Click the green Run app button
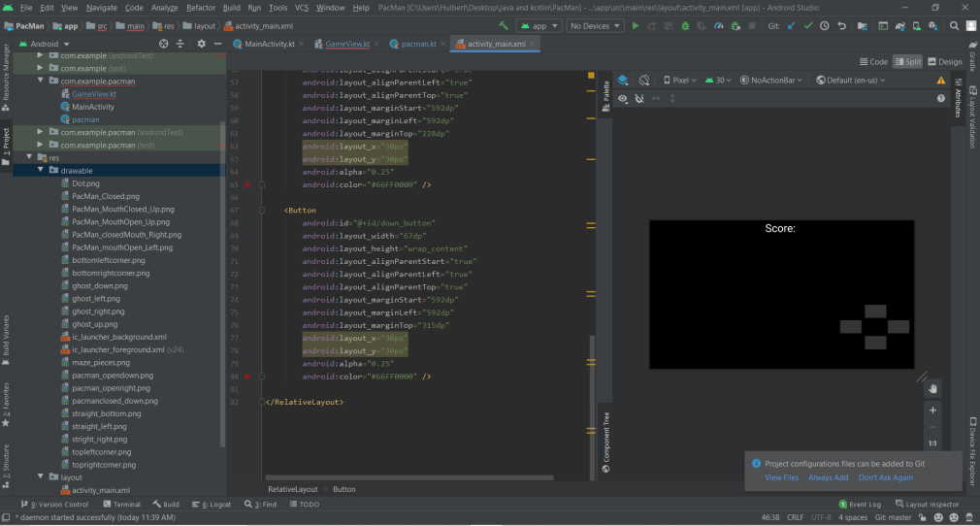The image size is (980, 526). coord(636,26)
